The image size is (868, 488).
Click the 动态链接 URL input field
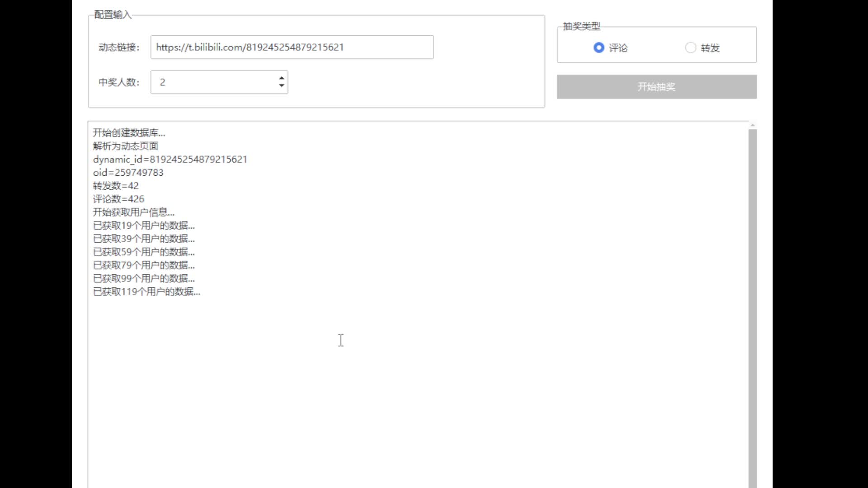tap(292, 47)
